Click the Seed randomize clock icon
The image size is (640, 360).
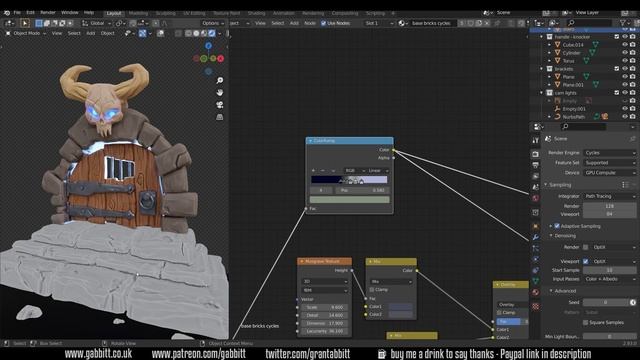[633, 302]
